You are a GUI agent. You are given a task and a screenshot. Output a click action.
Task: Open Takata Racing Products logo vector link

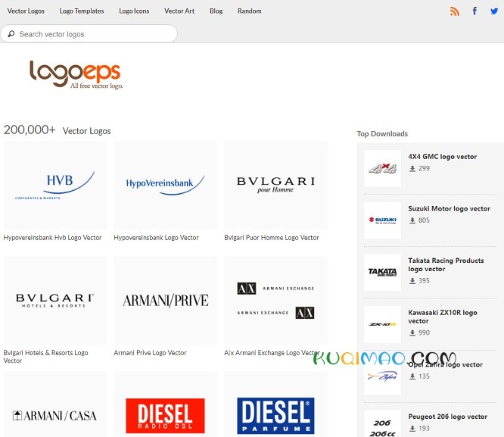[x=446, y=264]
